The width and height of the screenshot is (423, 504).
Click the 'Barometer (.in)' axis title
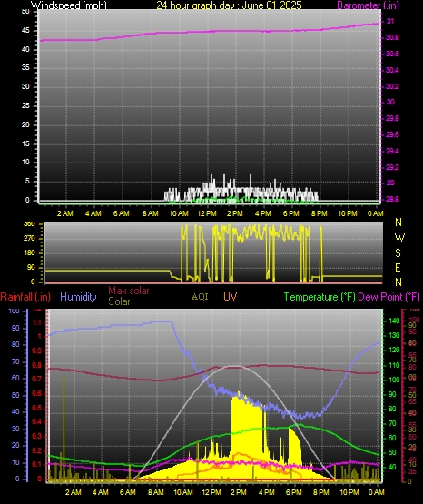coord(368,5)
